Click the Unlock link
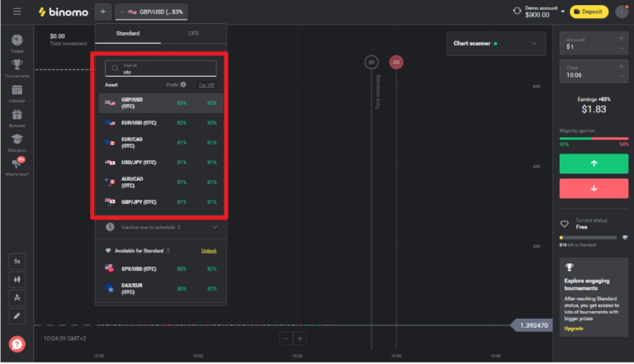This screenshot has height=364, width=634. pos(209,251)
